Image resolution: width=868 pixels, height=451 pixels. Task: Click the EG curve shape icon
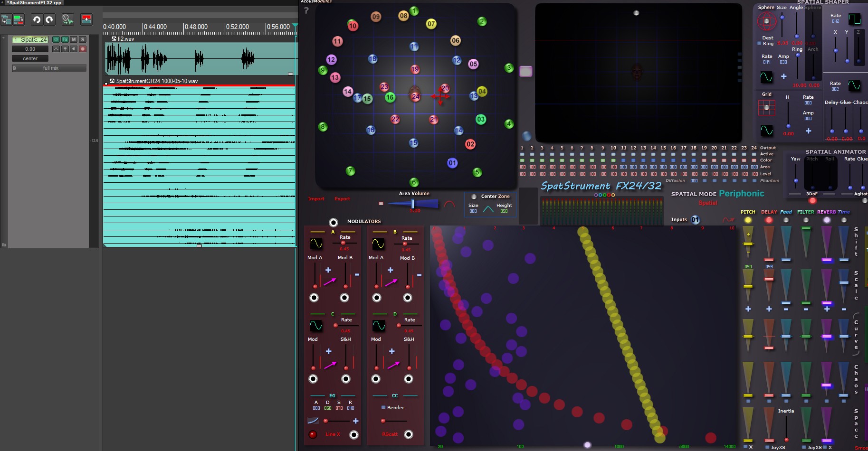point(313,421)
